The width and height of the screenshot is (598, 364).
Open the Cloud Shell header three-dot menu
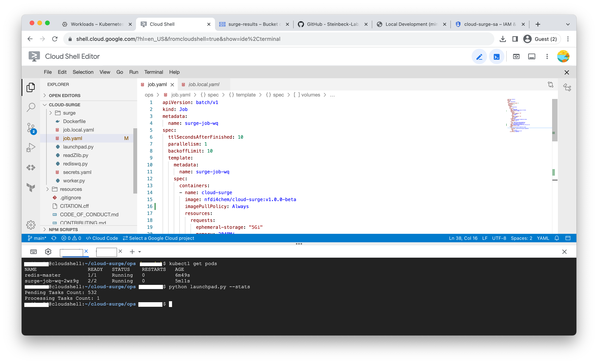coord(547,57)
